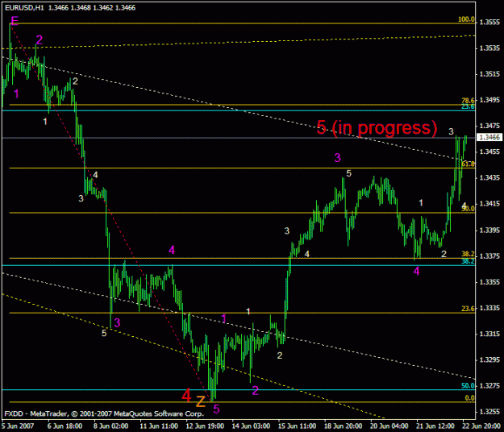Select the orange 'Z' wave label
Viewport: 504px width, 432px height.
click(x=201, y=401)
